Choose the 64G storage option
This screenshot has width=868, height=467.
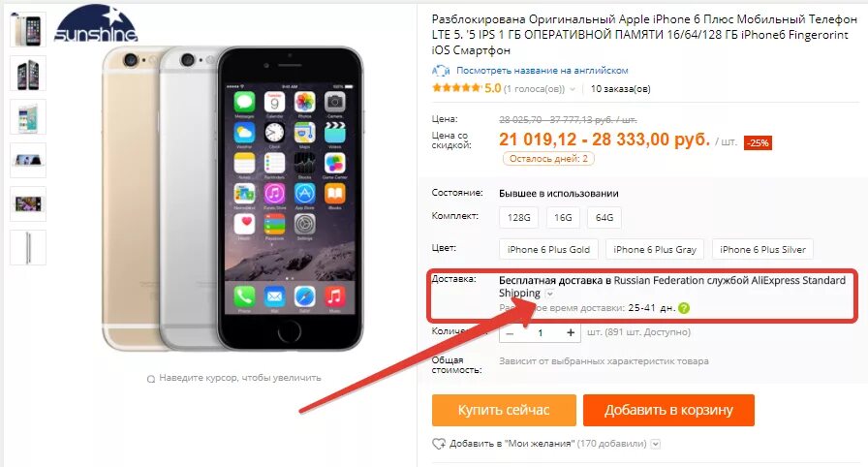point(604,217)
